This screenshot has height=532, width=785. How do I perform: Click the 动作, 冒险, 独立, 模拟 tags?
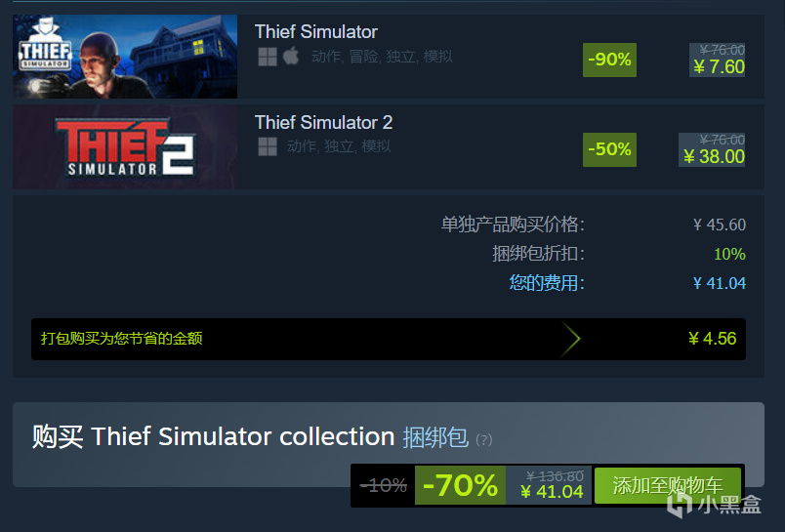382,57
